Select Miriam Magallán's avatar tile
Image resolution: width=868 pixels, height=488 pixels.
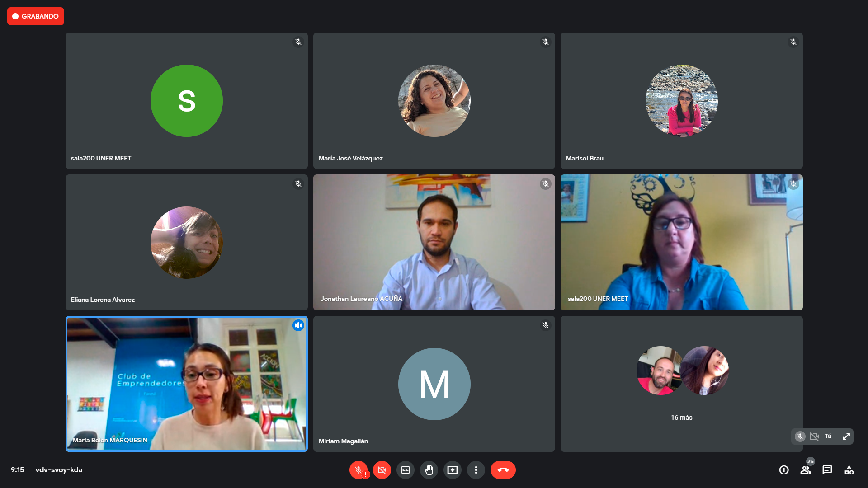point(434,384)
